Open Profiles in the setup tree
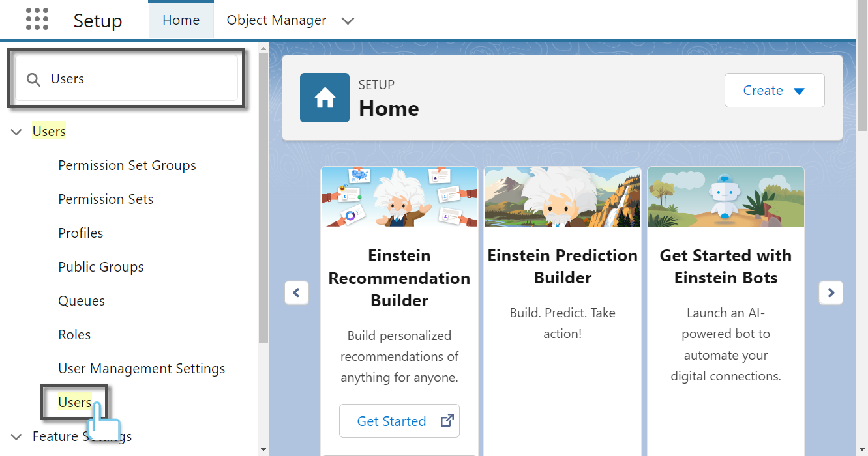 pyautogui.click(x=81, y=233)
